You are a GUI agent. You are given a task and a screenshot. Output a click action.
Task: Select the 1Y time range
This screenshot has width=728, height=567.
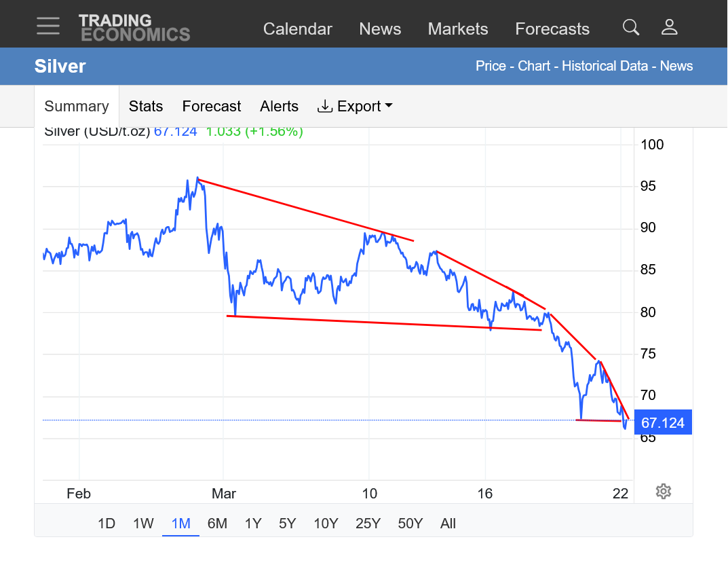click(x=253, y=524)
